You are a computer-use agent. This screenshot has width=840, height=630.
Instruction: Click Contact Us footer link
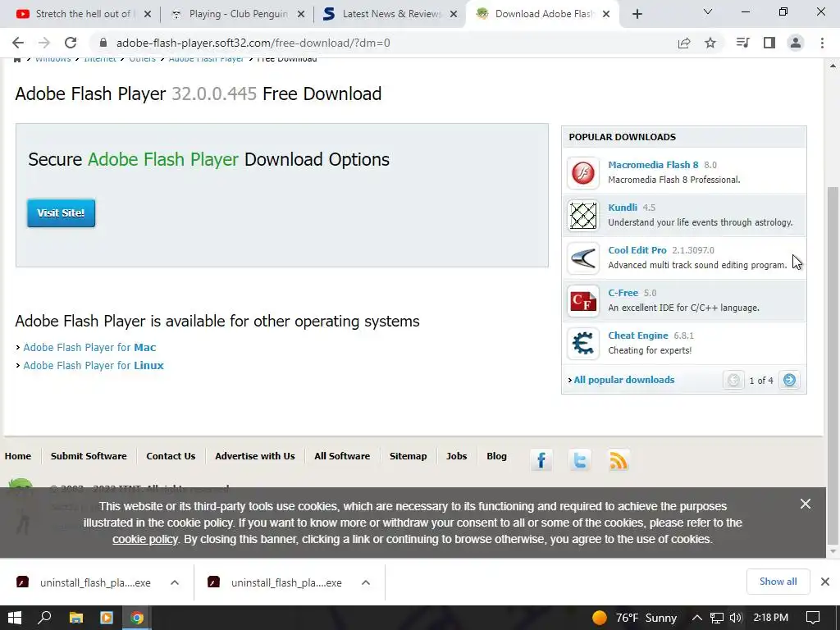coord(171,456)
